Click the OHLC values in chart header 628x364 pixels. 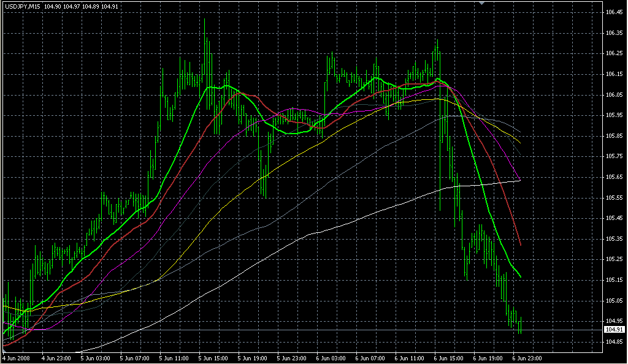[x=81, y=6]
